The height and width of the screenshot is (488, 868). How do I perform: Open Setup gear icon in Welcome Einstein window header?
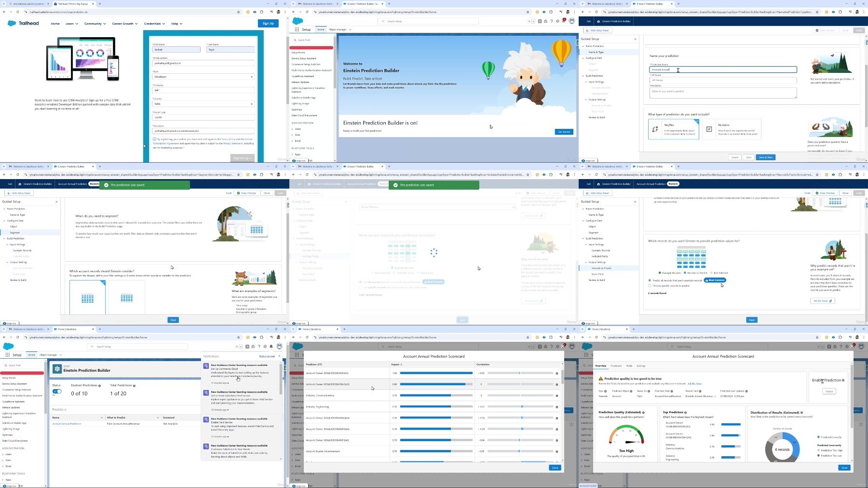(x=557, y=21)
